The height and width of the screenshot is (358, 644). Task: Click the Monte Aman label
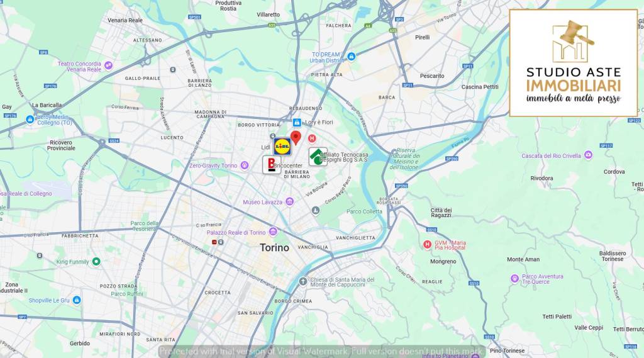coord(523,259)
